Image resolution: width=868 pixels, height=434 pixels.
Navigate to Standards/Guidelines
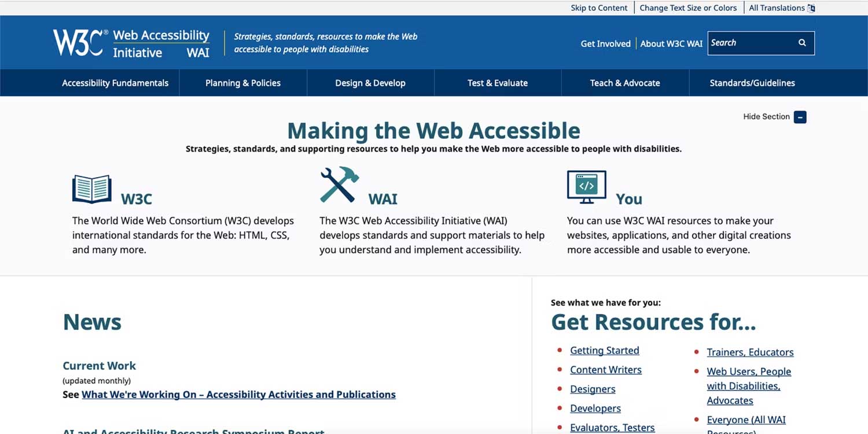(x=752, y=83)
